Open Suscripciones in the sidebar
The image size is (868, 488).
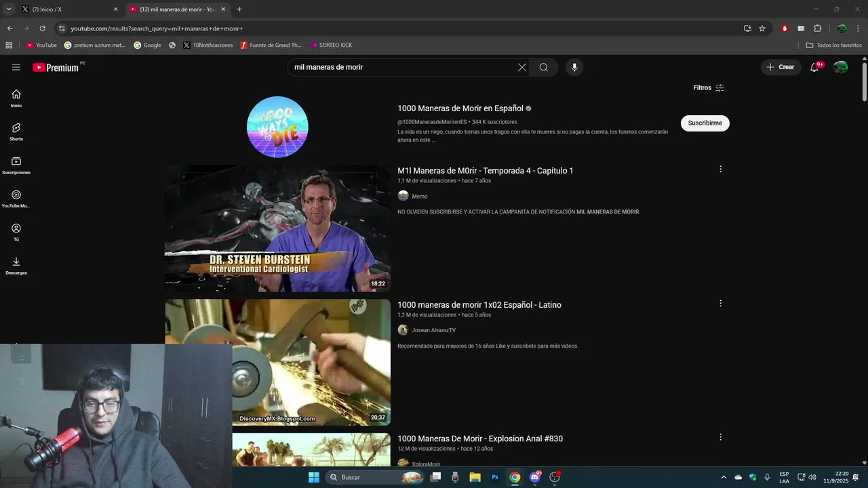coord(16,165)
